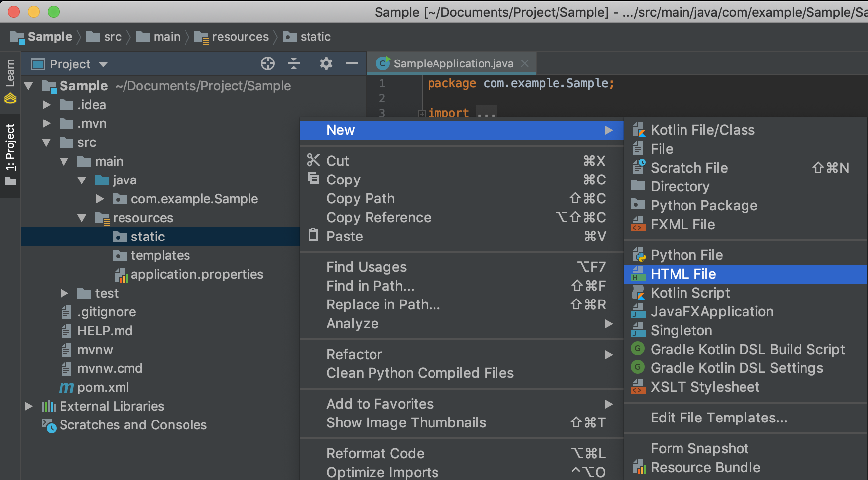Select the SampleApplication.java editor tab
868x480 pixels.
pos(452,63)
